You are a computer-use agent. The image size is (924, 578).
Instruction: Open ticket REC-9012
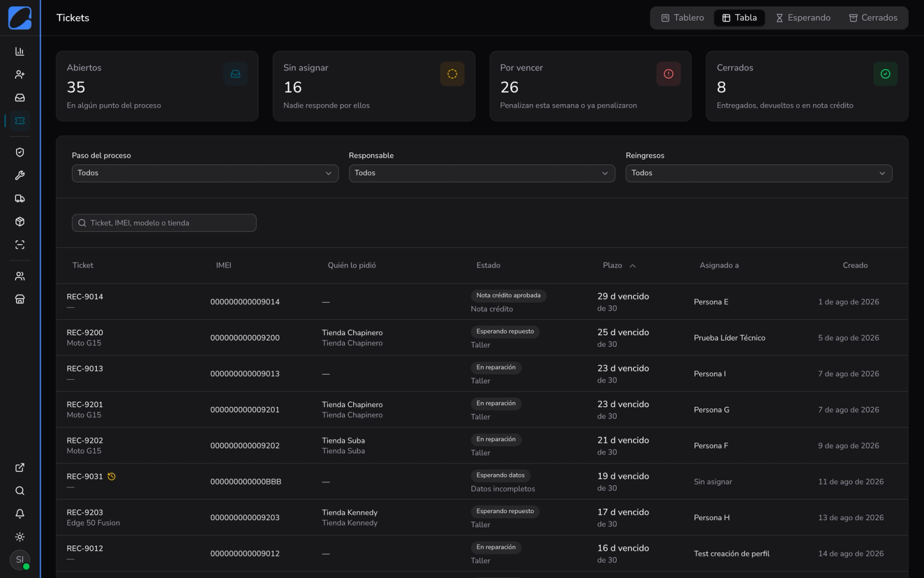tap(85, 549)
